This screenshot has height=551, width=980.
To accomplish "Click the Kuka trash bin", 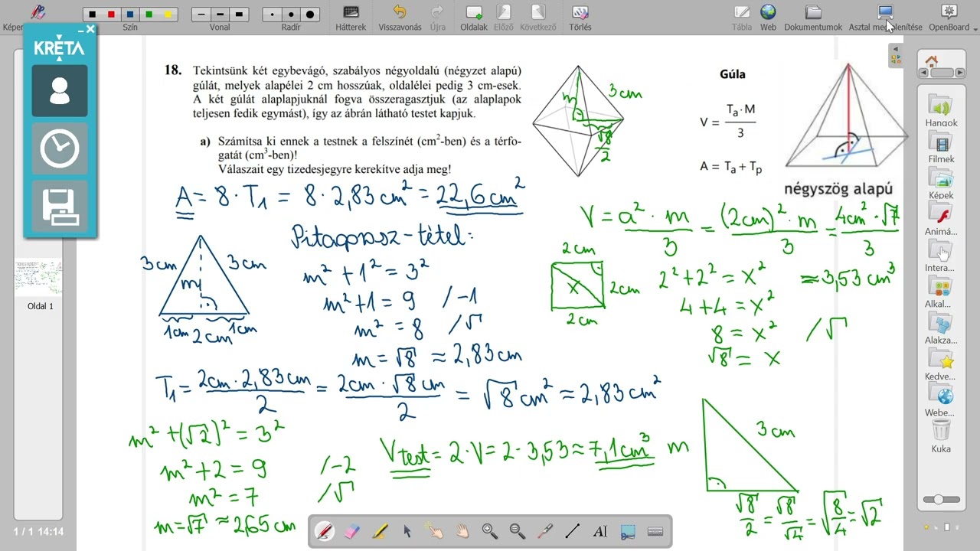I will [x=941, y=436].
